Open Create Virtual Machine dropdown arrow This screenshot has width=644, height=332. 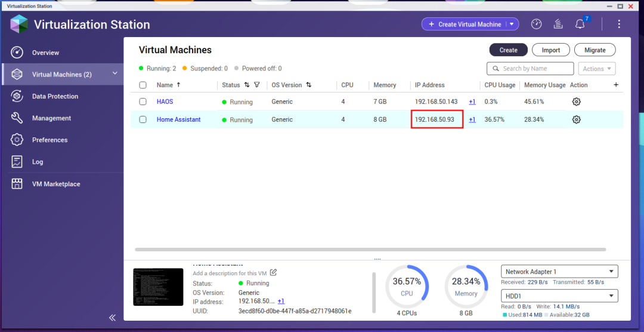(x=512, y=24)
